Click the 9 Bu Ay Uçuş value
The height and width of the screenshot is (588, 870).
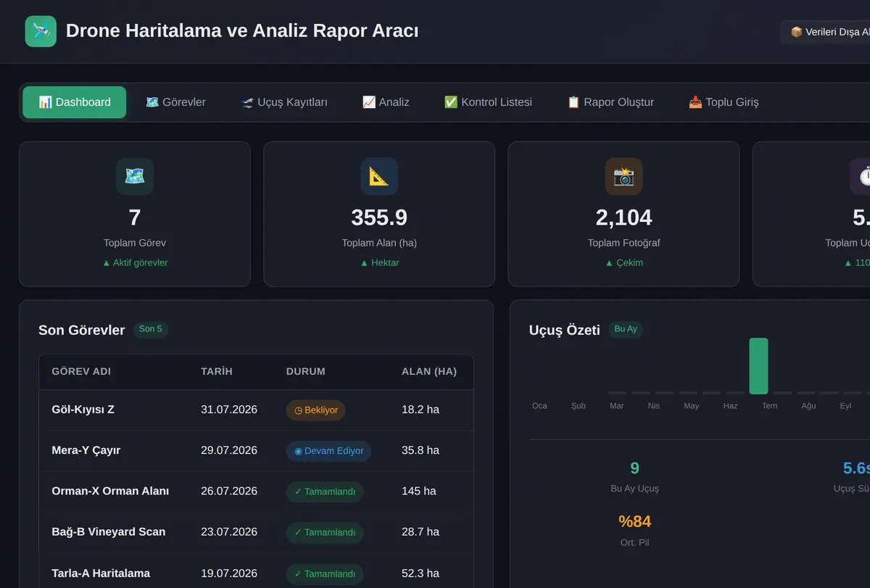[635, 468]
